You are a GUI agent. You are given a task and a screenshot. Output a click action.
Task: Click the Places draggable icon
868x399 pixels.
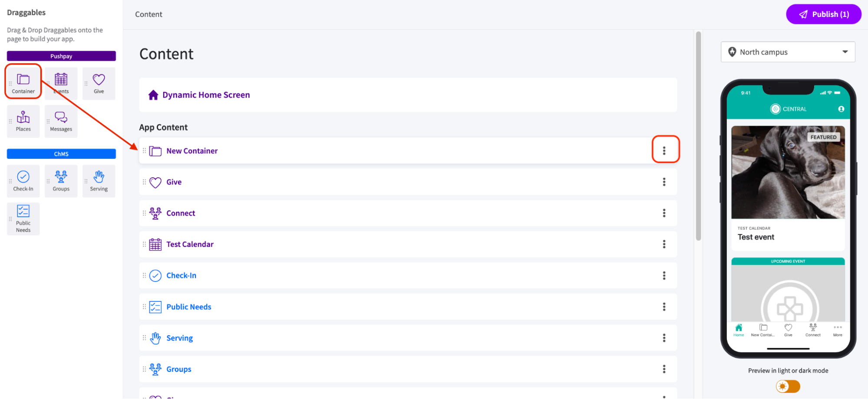23,121
